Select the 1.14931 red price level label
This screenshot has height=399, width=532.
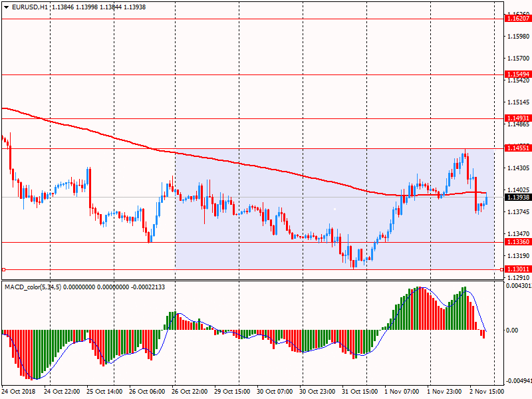coord(518,118)
